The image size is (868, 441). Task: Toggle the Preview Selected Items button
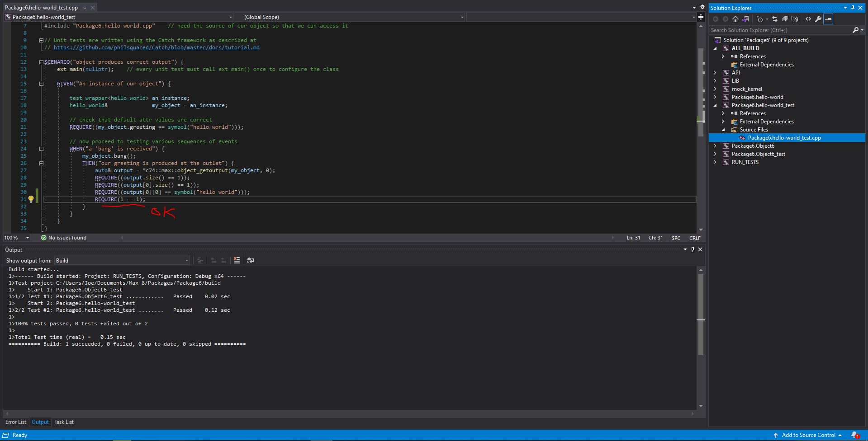point(828,19)
